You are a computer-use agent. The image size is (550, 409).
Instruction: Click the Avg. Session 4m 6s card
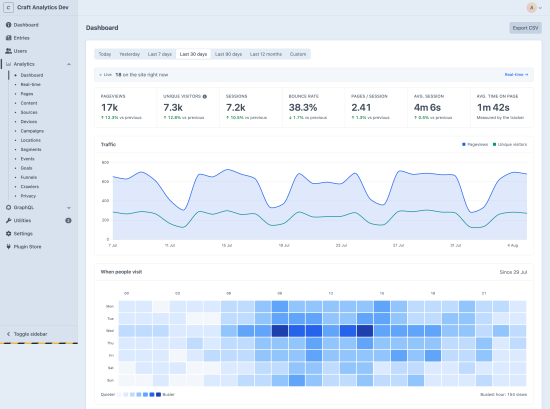pos(439,107)
